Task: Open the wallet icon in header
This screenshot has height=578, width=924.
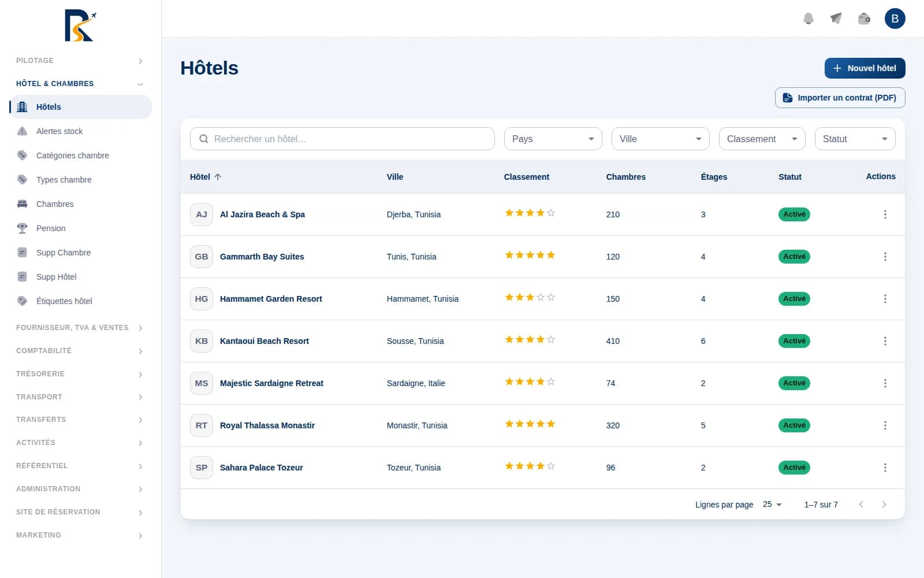Action: (864, 18)
